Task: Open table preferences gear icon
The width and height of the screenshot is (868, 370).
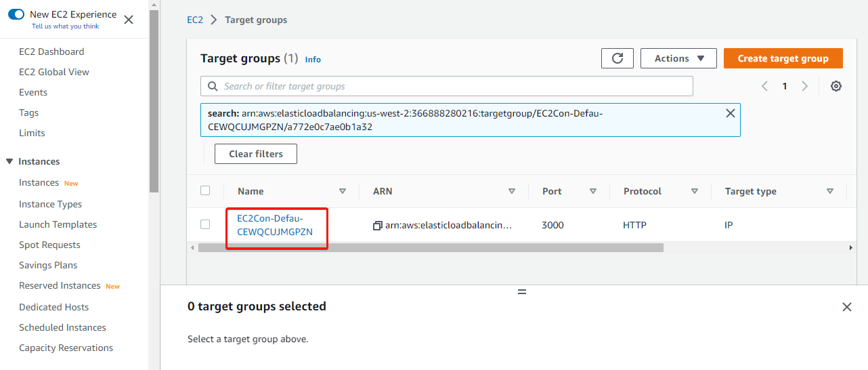Action: click(x=836, y=86)
